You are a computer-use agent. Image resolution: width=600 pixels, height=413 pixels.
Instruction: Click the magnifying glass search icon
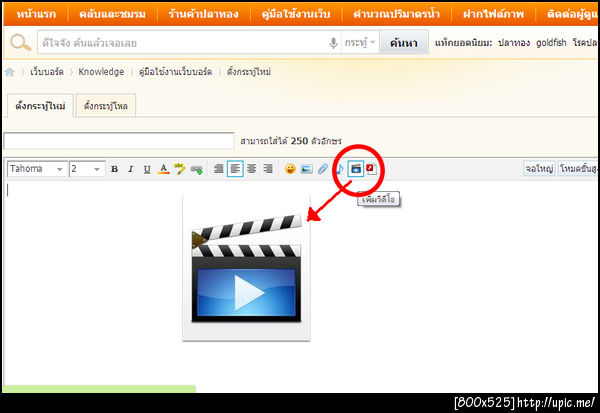pyautogui.click(x=20, y=42)
